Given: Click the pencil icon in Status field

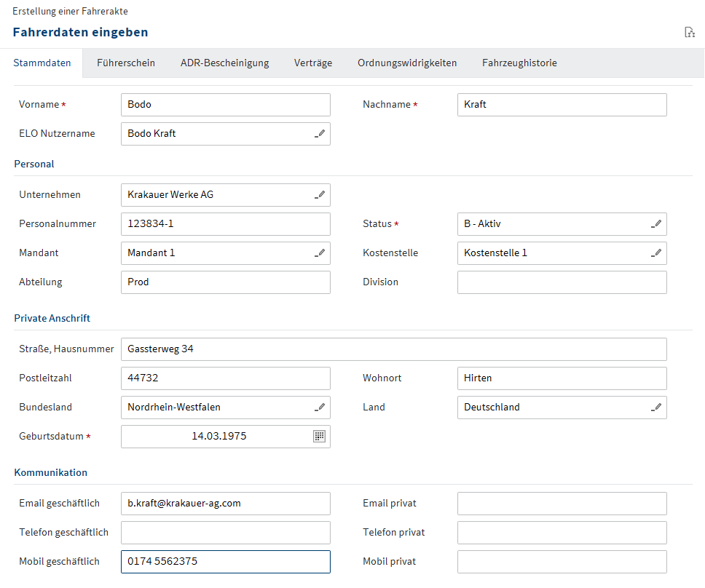Looking at the screenshot, I should tap(655, 224).
